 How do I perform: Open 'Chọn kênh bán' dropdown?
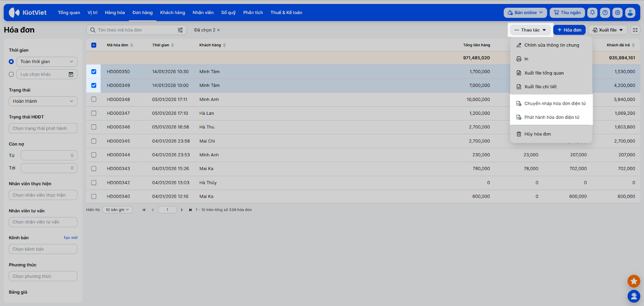click(43, 249)
